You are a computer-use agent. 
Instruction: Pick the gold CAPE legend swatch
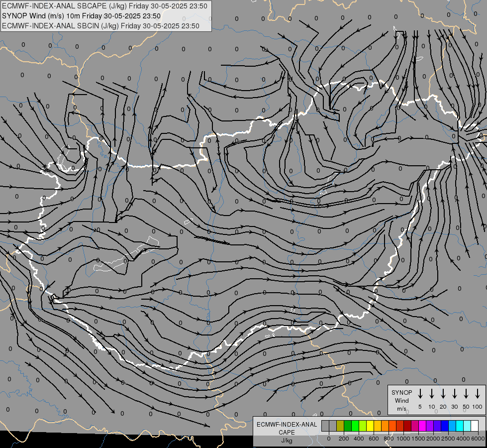coord(378,426)
